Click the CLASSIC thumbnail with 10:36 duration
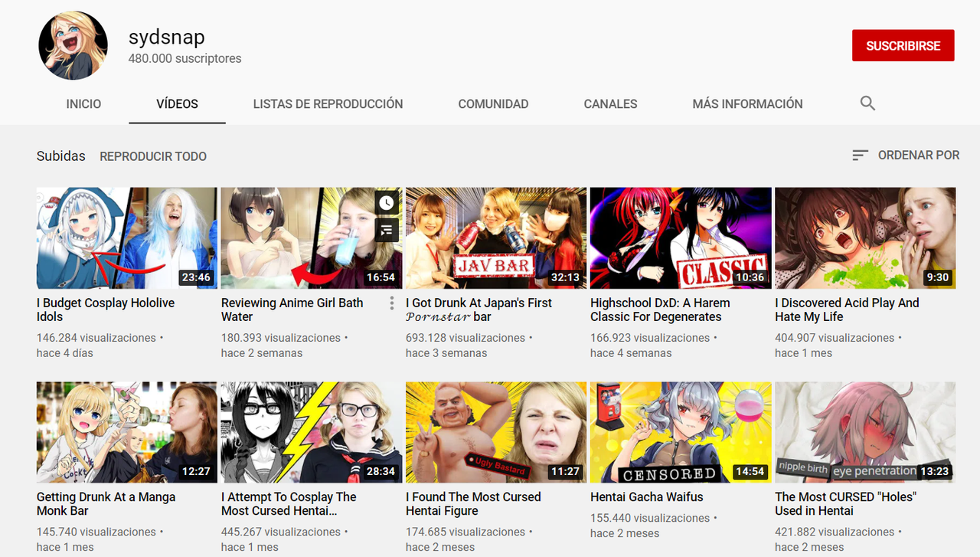This screenshot has height=557, width=980. point(681,238)
